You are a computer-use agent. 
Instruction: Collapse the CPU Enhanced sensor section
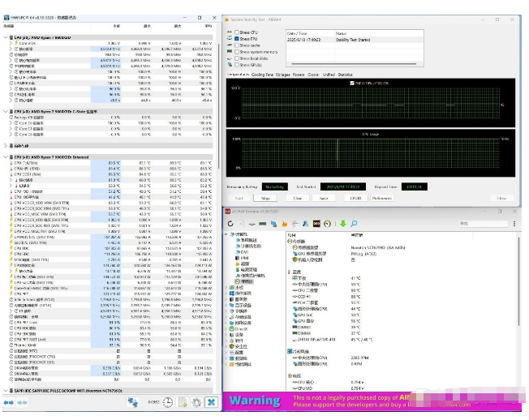[5, 156]
